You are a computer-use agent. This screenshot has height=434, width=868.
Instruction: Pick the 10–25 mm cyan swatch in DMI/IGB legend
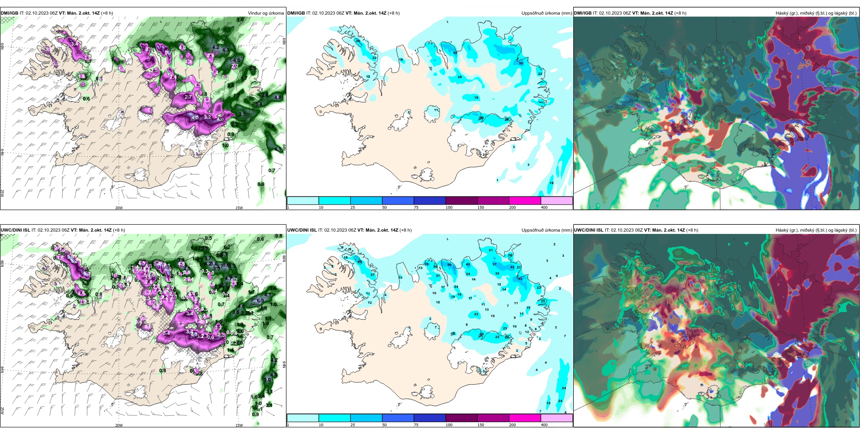tap(334, 201)
